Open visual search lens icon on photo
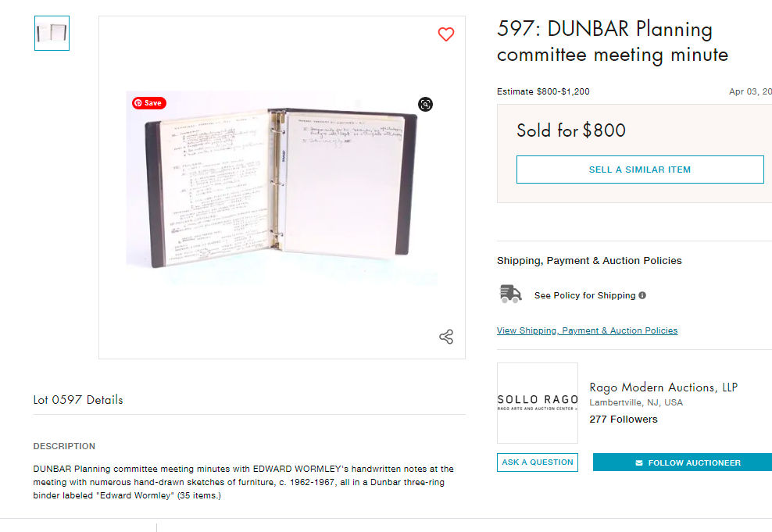The height and width of the screenshot is (532, 772). tap(425, 105)
